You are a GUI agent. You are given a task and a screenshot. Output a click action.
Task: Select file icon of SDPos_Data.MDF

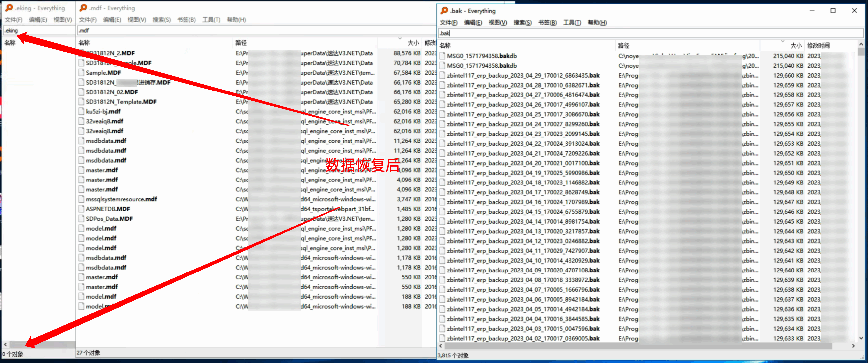[81, 219]
